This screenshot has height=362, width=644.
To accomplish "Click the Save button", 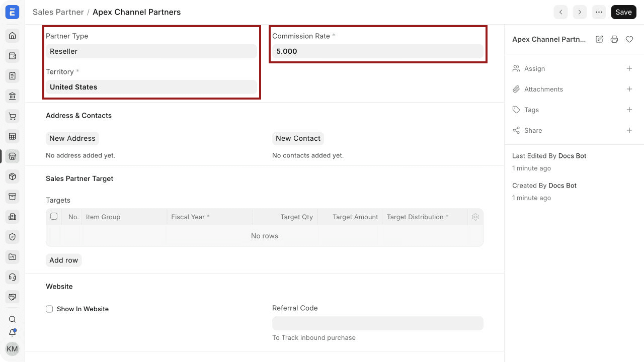I will coord(623,12).
